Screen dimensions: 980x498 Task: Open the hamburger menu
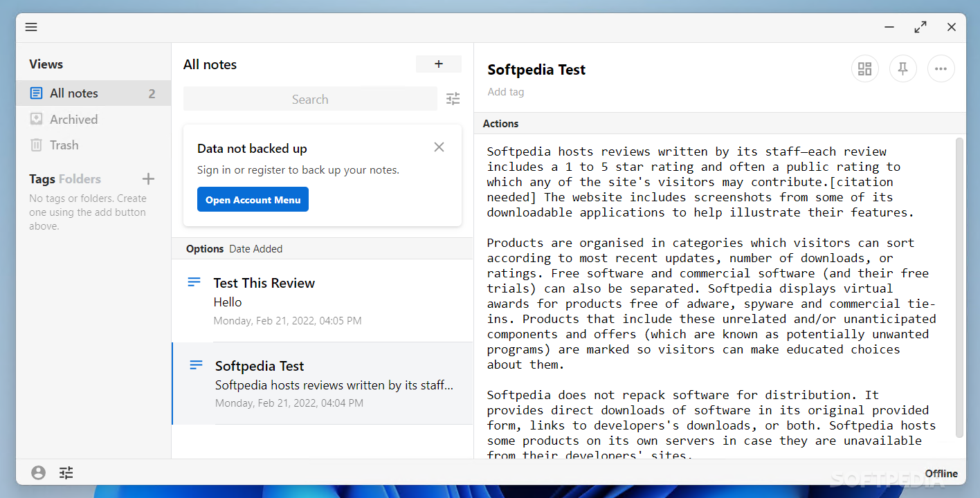31,27
